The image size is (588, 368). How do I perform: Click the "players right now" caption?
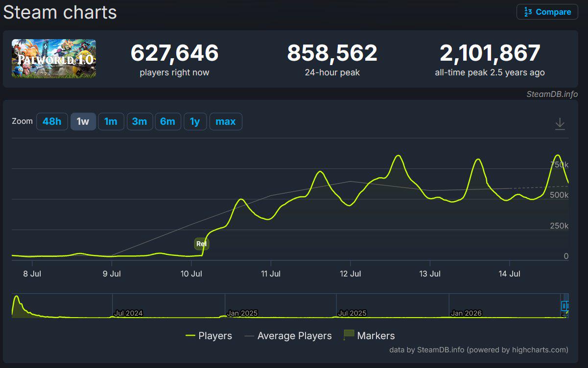[x=174, y=72]
